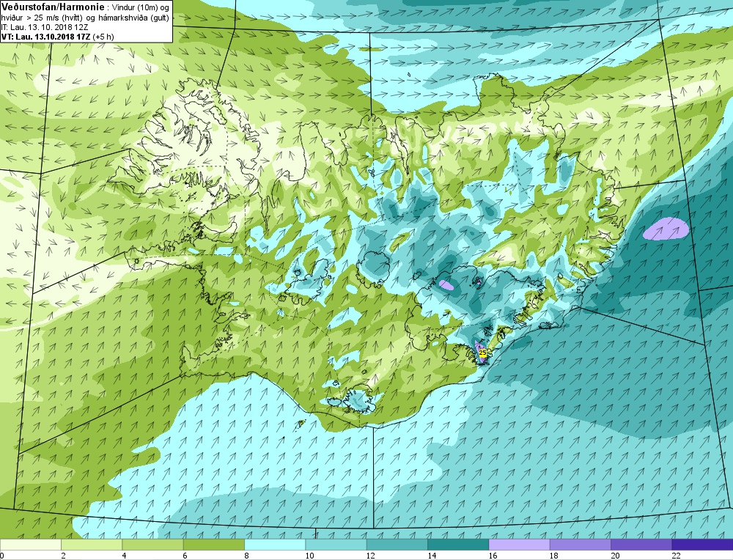Click the legend label '20'
Screen dimensions: 733x560
[616, 556]
